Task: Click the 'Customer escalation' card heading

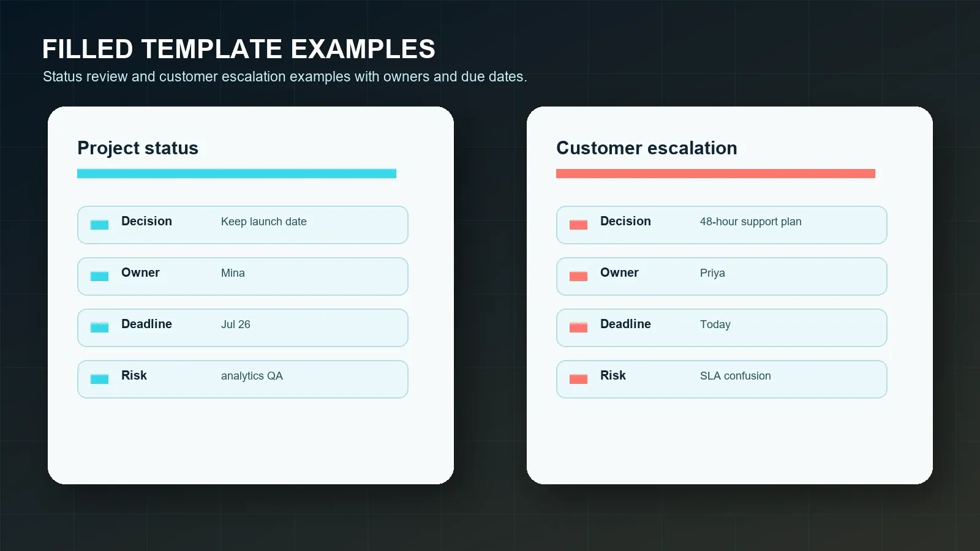Action: click(x=647, y=148)
